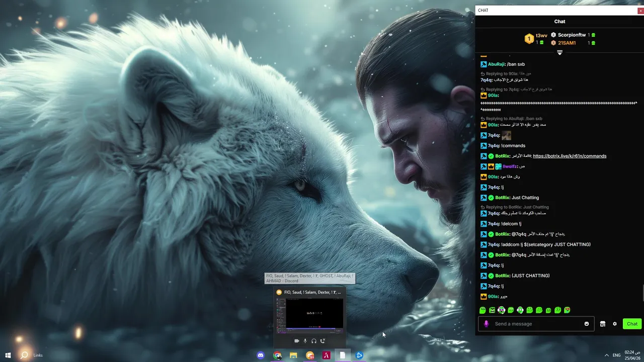644x362 pixels.
Task: Click the "(JUST CHATTING)" BotRix reply
Action: tap(530, 276)
